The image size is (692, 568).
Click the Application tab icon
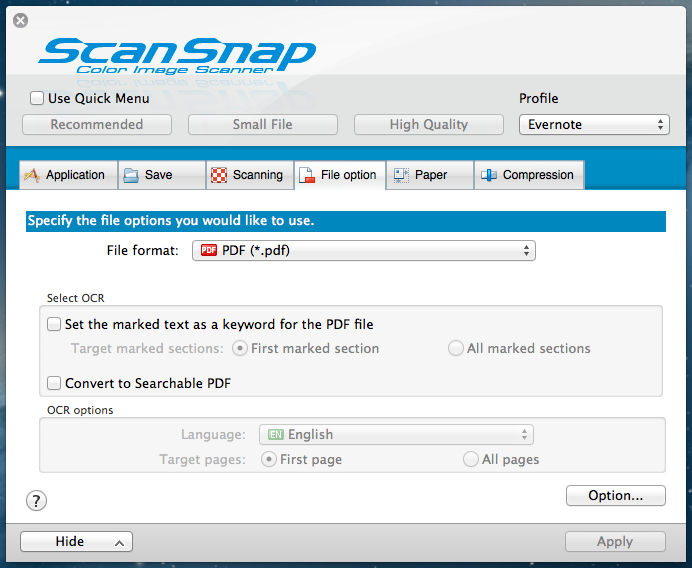(32, 175)
